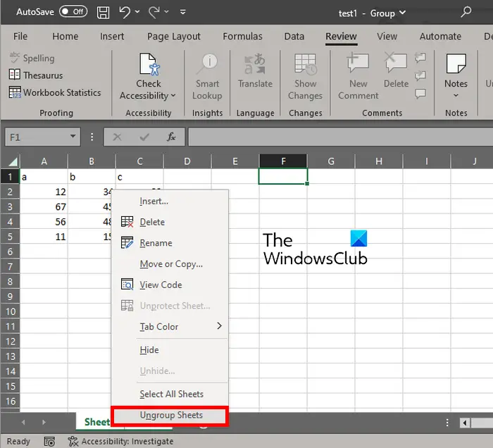Select column G header

[x=331, y=161]
